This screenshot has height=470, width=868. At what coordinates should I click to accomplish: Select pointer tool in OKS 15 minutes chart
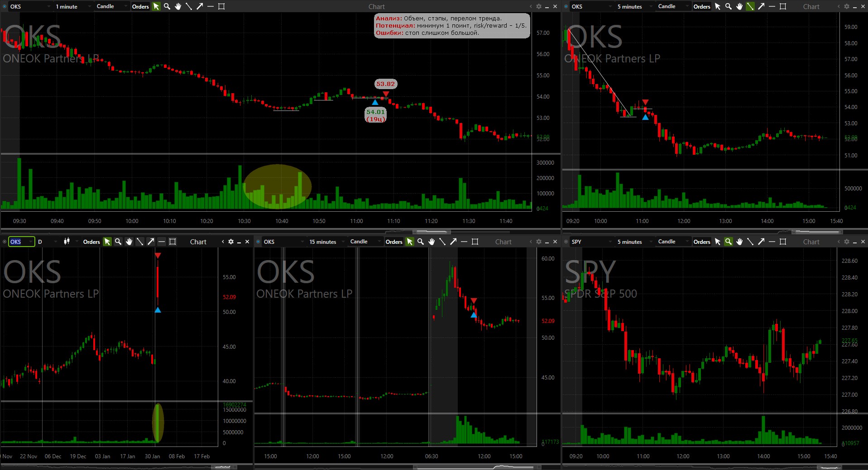pos(410,242)
